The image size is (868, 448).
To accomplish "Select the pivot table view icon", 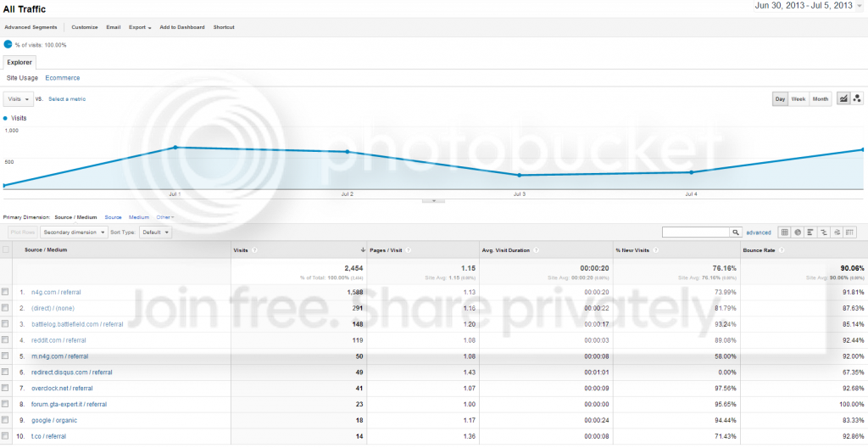I will pos(851,232).
